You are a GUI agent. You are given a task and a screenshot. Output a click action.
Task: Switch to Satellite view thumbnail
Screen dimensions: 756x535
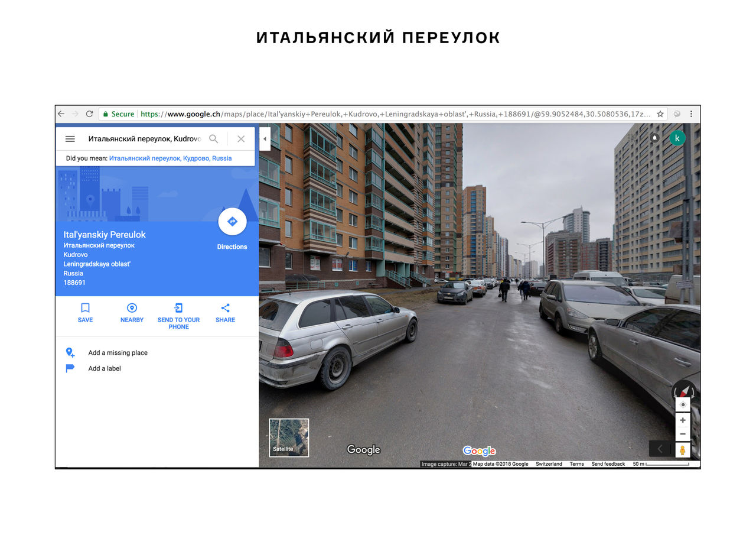point(289,437)
